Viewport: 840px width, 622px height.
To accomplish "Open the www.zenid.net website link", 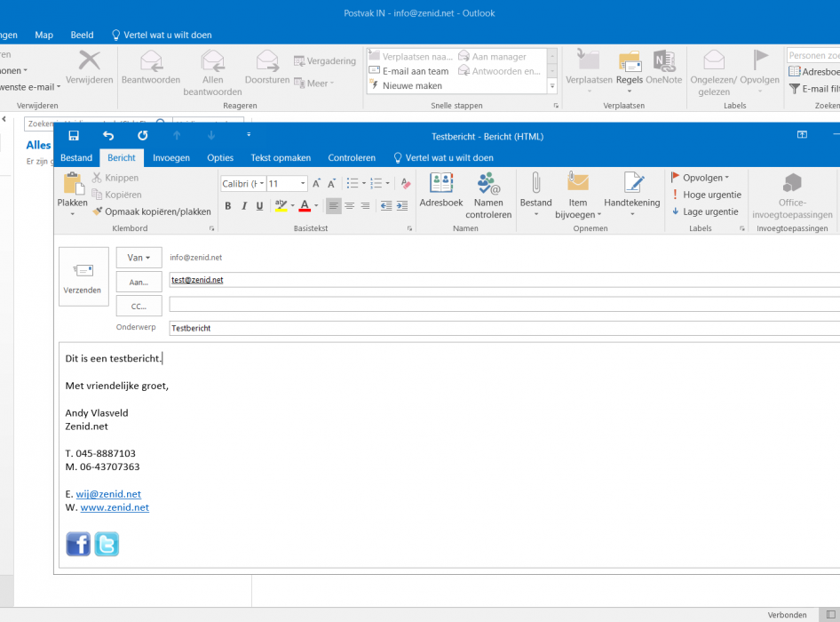I will [x=115, y=507].
